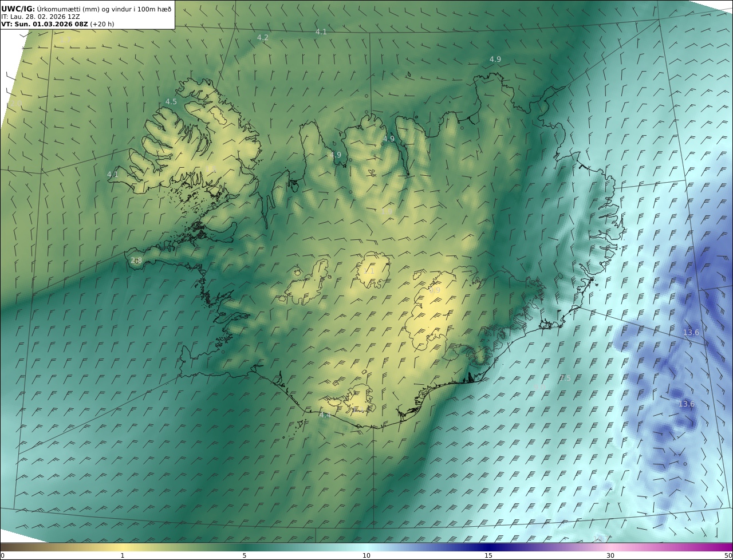Click the colorbar tick label 50
Image resolution: width=733 pixels, height=560 pixels.
pyautogui.click(x=728, y=555)
